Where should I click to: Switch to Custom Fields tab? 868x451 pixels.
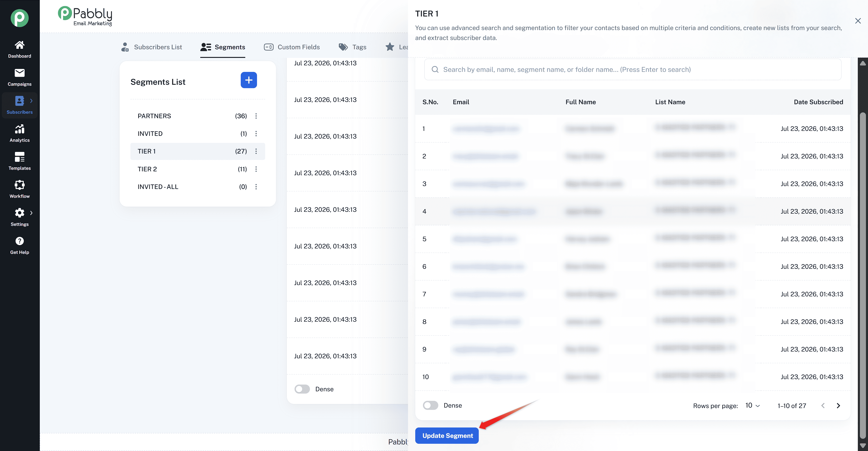[292, 47]
